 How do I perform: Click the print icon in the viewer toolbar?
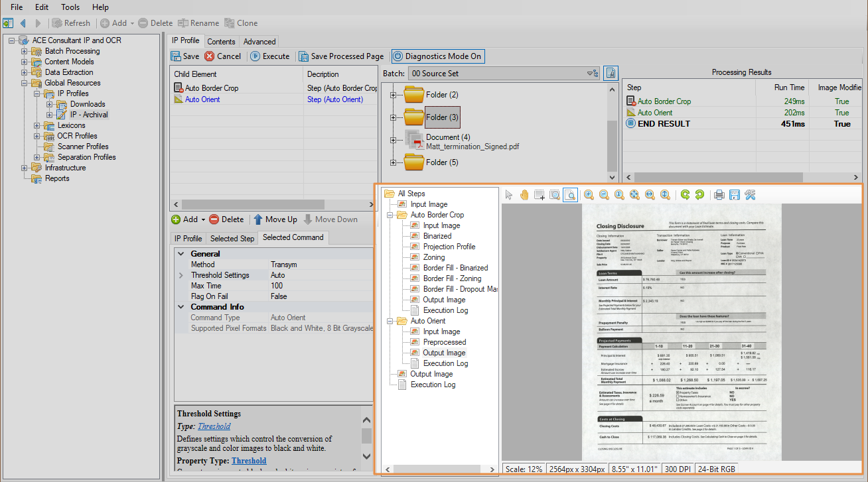tap(719, 195)
